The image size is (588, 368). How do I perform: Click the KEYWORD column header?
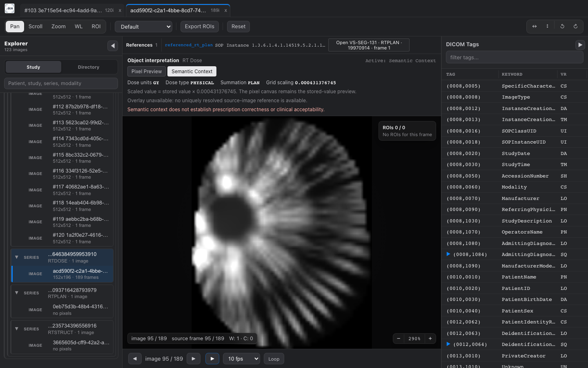512,74
